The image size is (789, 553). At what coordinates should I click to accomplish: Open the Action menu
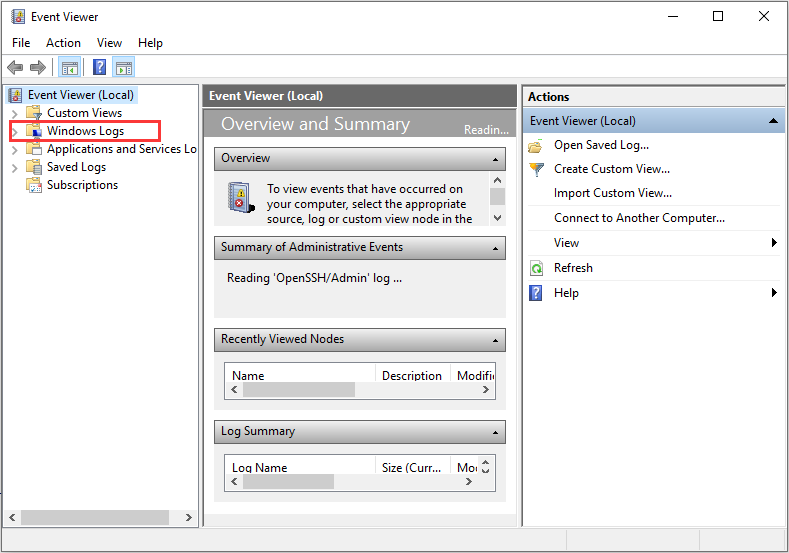click(x=63, y=43)
